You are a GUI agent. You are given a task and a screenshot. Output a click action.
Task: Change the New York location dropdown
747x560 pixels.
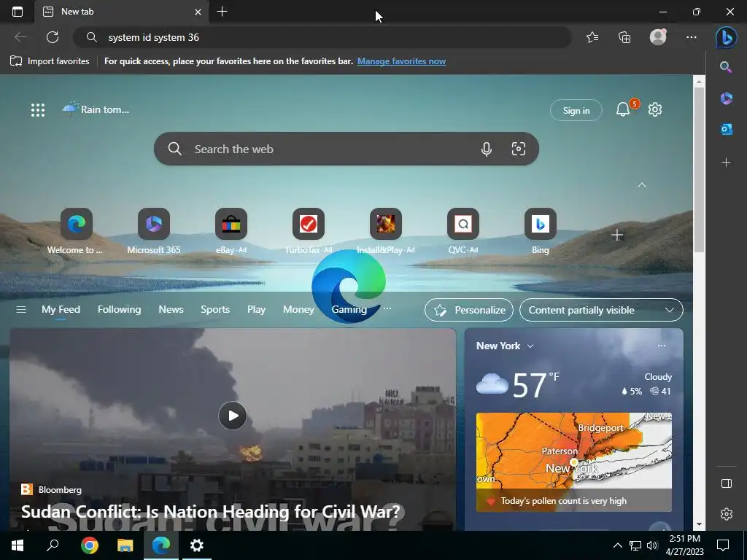[505, 346]
